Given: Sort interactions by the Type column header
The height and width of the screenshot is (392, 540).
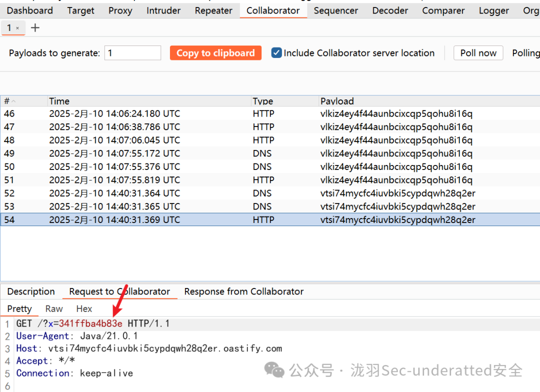Looking at the screenshot, I should click(284, 101).
